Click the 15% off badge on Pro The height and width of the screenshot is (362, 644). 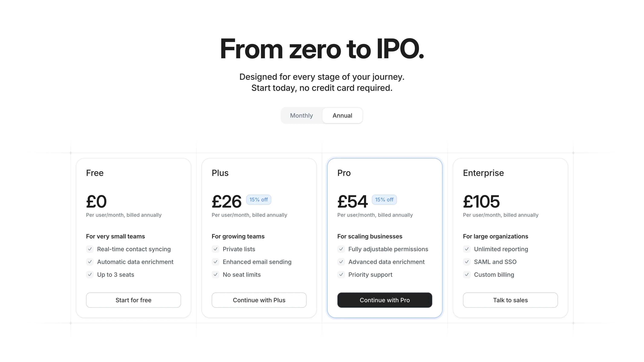point(384,200)
